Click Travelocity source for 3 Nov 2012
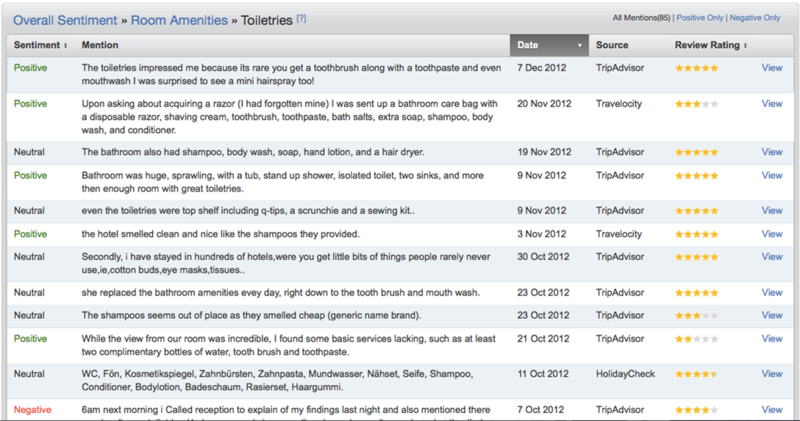The width and height of the screenshot is (800, 421). point(619,234)
